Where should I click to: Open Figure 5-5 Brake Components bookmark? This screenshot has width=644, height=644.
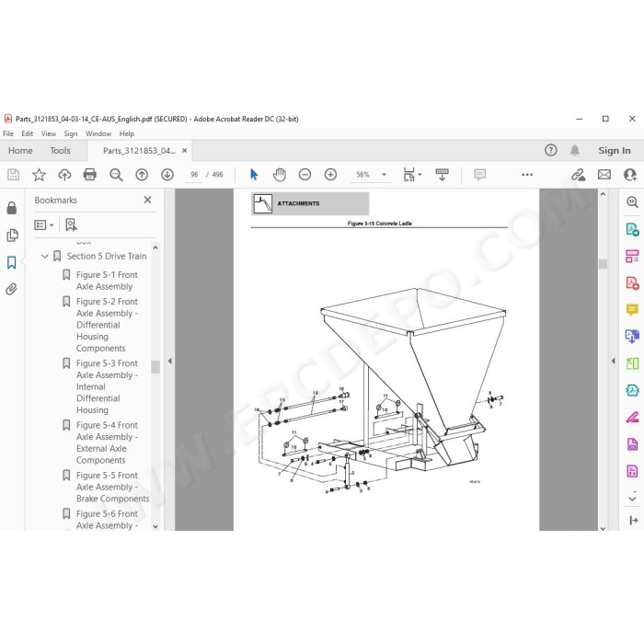pos(112,487)
